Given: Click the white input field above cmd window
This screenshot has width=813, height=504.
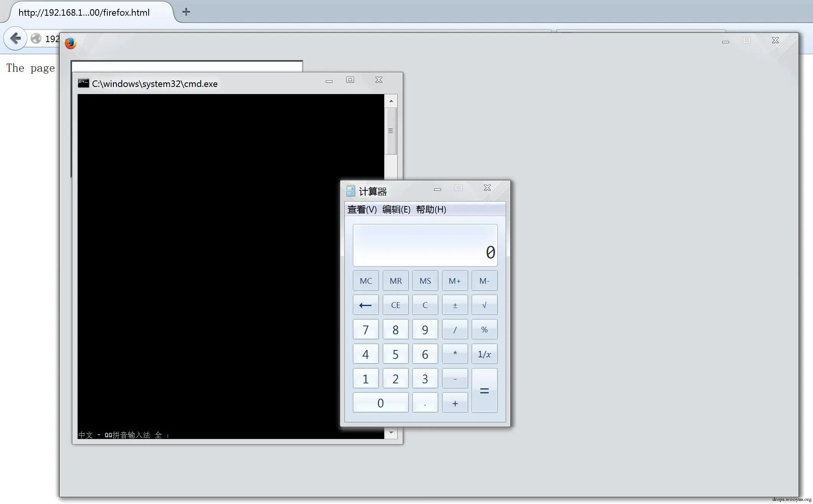Looking at the screenshot, I should 187,66.
